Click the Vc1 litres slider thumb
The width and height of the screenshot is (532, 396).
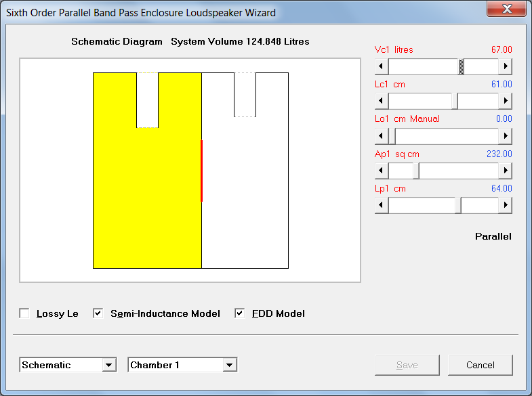tap(461, 66)
